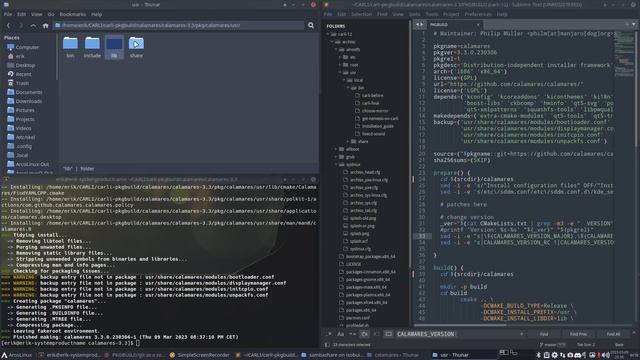640x360 pixels.
Task: Toggle regex option in Sublime find bar
Action: (x=330, y=334)
